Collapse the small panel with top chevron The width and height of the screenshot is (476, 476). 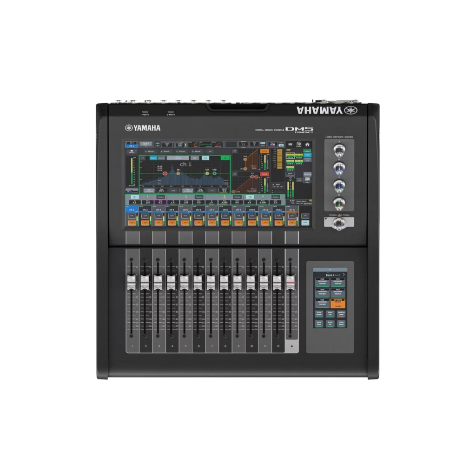[330, 270]
